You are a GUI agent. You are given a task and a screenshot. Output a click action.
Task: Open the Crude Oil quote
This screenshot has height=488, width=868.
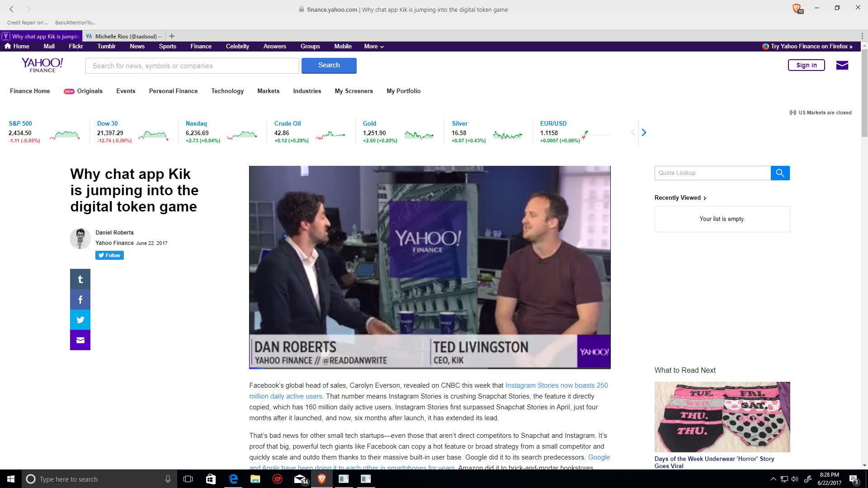(287, 123)
